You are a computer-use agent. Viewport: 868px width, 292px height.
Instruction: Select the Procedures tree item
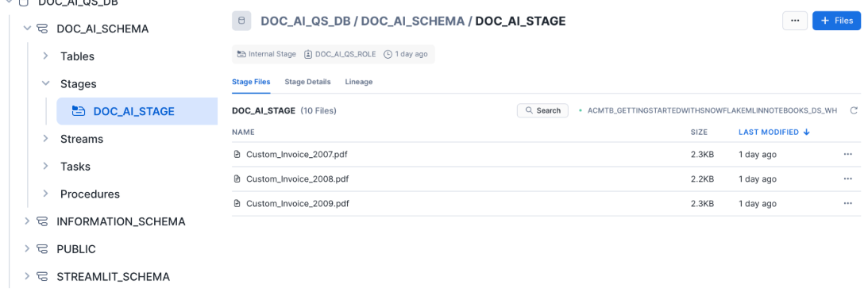coord(90,194)
